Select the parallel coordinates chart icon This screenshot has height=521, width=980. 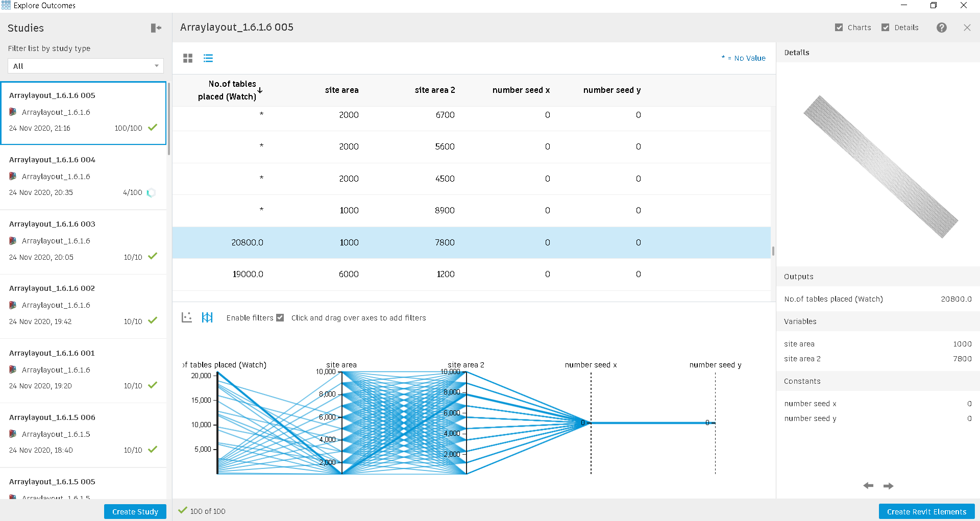point(207,317)
